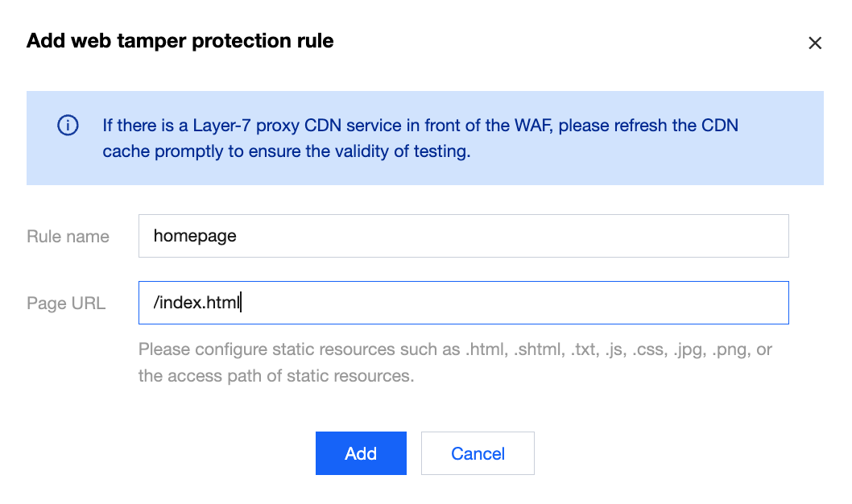Close the web tamper protection dialog
The width and height of the screenshot is (852, 504).
click(814, 43)
